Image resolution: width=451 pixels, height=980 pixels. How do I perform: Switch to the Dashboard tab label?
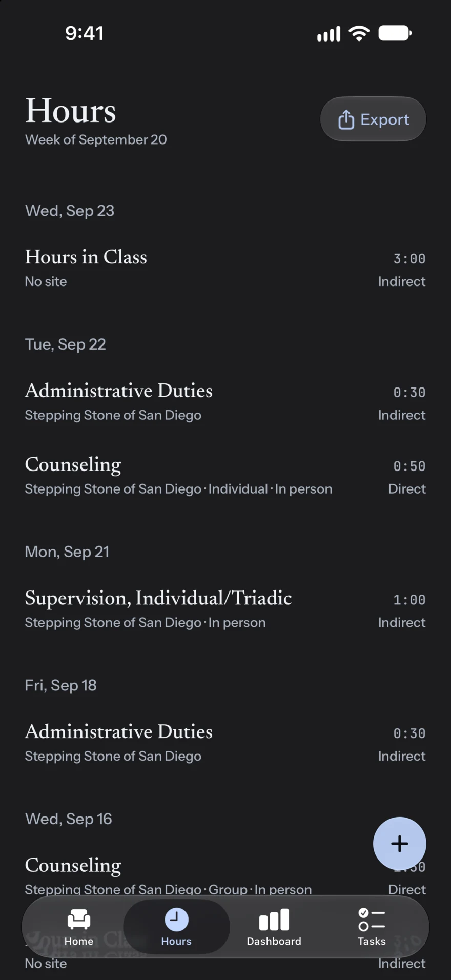[274, 941]
